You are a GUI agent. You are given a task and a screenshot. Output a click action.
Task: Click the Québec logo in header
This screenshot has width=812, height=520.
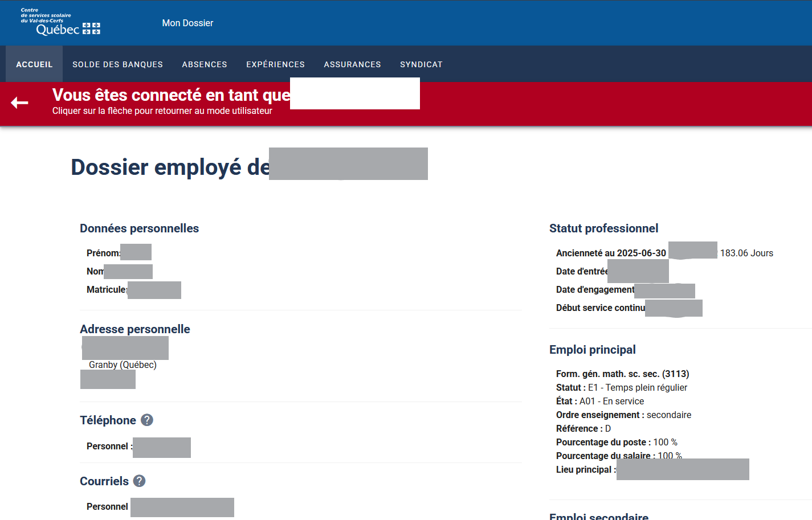click(x=61, y=23)
